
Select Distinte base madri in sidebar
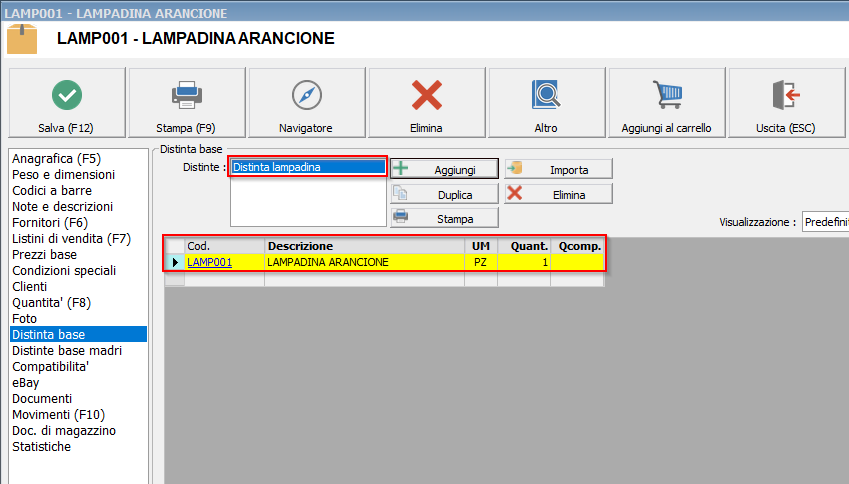click(67, 350)
